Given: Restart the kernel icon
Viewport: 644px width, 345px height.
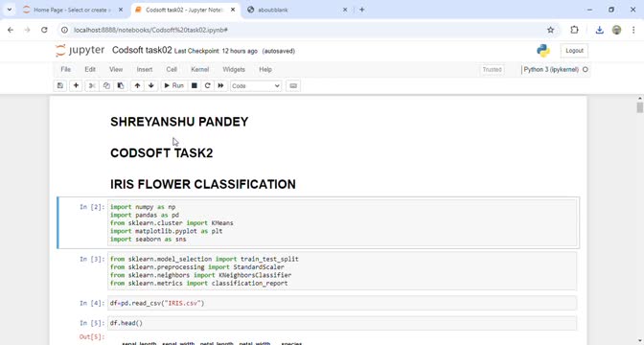Looking at the screenshot, I should [x=207, y=86].
